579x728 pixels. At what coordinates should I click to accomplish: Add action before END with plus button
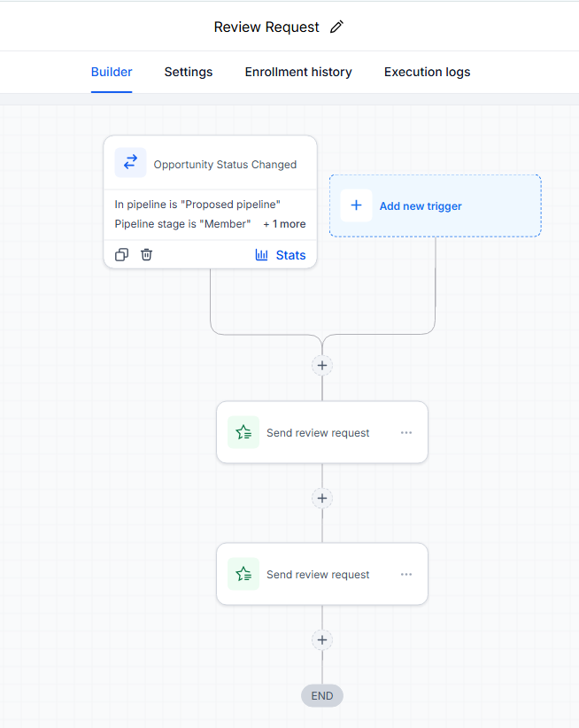click(x=322, y=639)
